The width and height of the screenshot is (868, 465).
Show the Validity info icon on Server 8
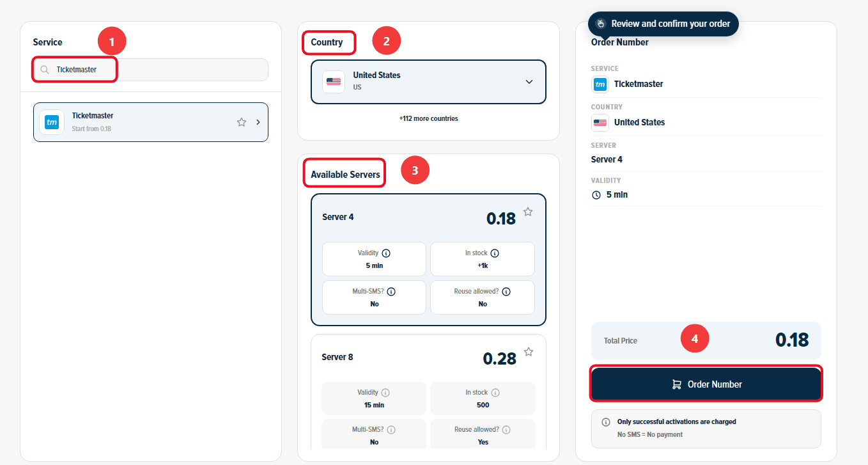point(385,393)
